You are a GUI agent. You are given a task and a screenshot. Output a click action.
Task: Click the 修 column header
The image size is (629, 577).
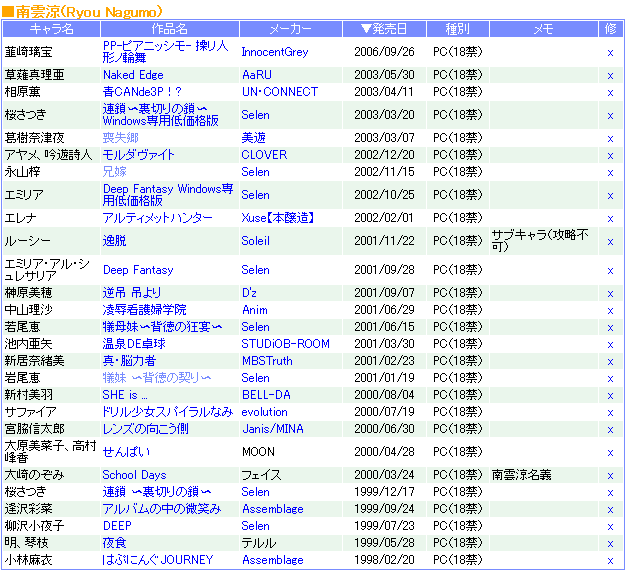611,29
